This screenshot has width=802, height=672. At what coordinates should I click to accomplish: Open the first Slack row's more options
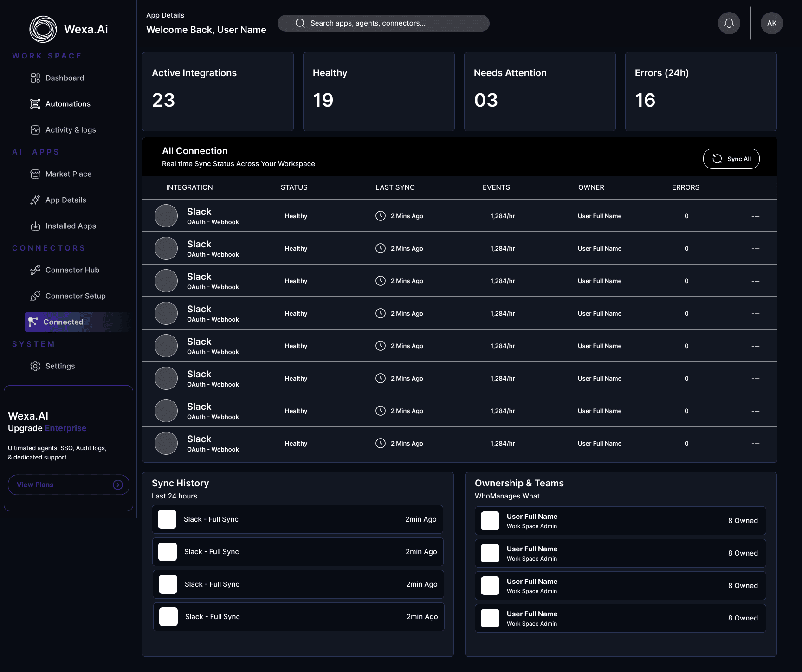(x=756, y=216)
